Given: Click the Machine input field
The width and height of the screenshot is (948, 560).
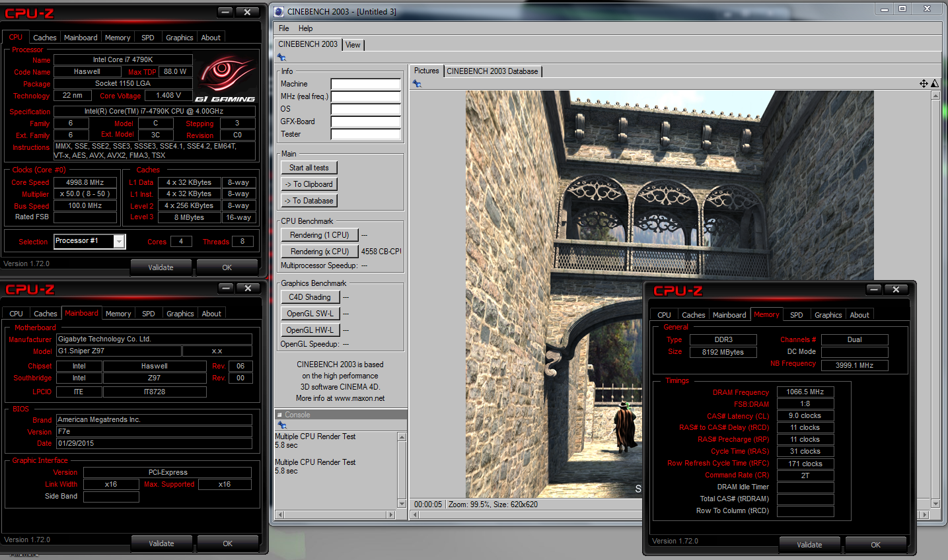Looking at the screenshot, I should pos(366,84).
